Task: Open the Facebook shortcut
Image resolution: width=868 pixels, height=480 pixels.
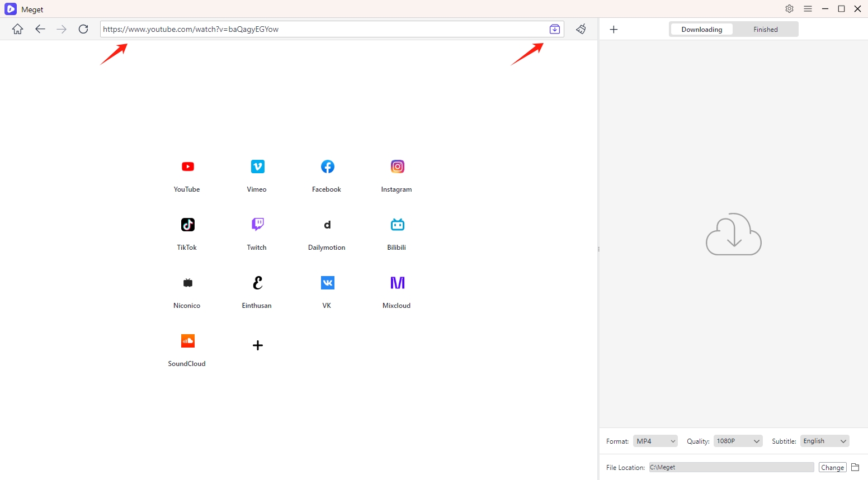Action: pyautogui.click(x=327, y=175)
